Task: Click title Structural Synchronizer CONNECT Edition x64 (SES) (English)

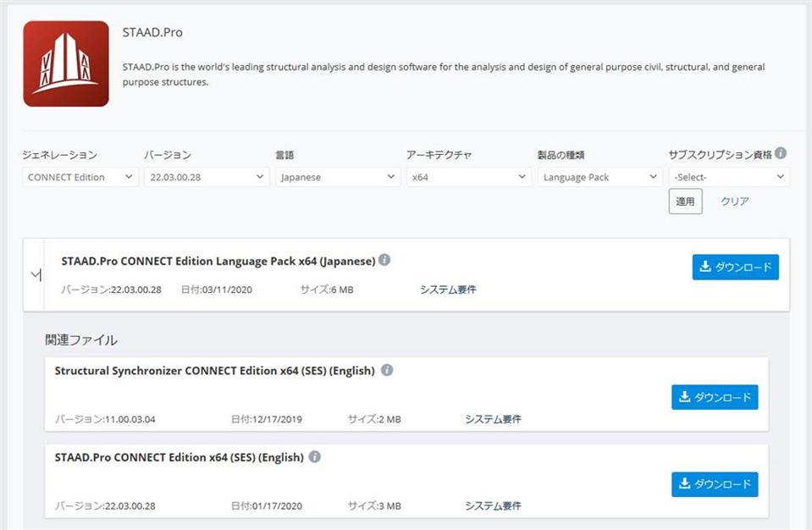Action: (214, 371)
